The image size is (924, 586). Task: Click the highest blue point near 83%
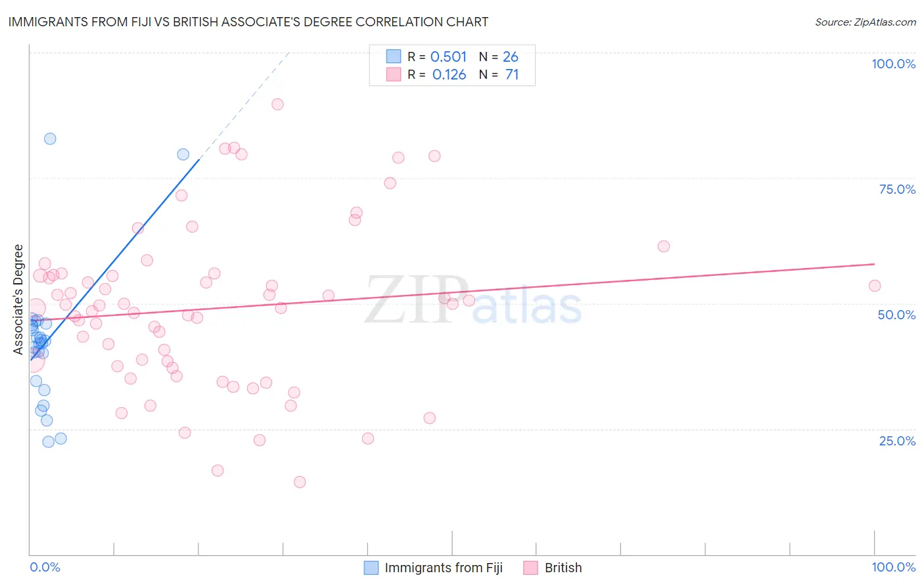pyautogui.click(x=50, y=139)
